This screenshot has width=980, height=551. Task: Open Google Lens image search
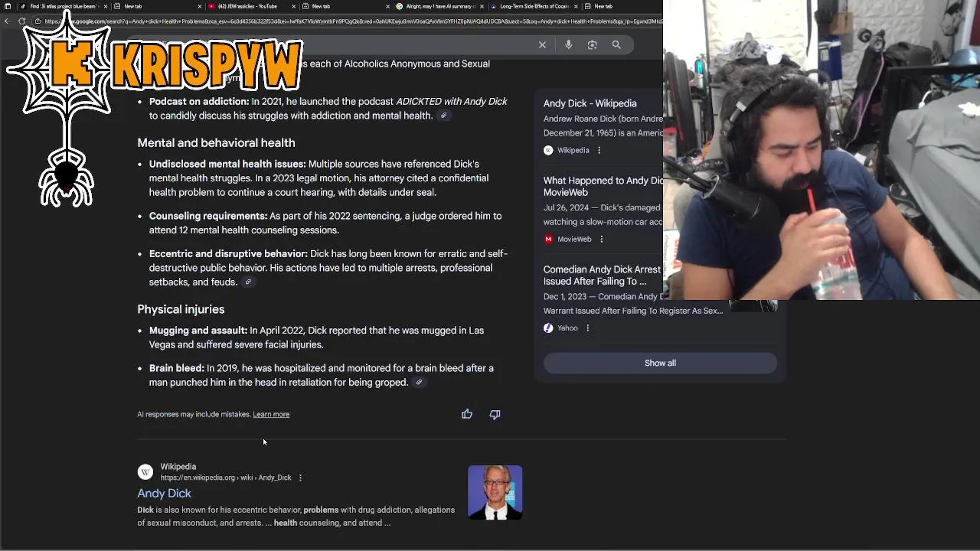(592, 45)
